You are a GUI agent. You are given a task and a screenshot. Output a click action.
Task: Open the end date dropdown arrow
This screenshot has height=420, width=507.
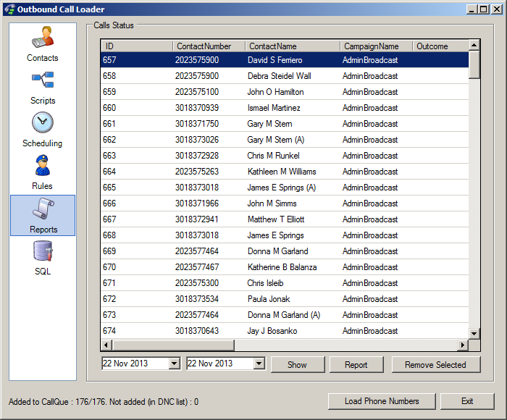pyautogui.click(x=259, y=364)
